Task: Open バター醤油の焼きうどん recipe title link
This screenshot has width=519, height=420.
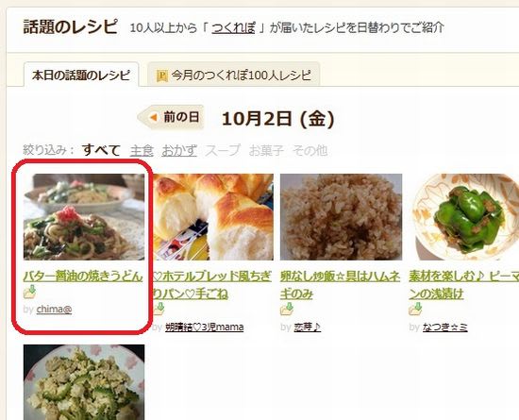Action: coord(83,276)
